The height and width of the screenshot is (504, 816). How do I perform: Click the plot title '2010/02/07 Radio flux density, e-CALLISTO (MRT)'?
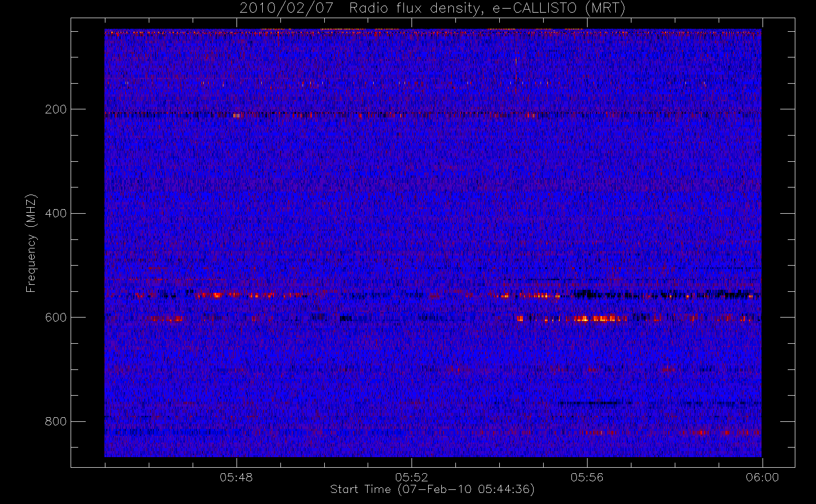[x=432, y=9]
